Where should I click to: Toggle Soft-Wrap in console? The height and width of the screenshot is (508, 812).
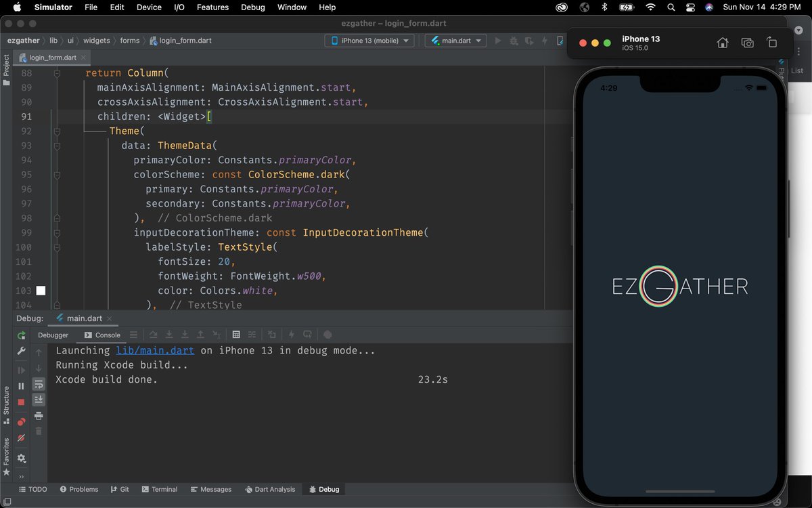(39, 384)
